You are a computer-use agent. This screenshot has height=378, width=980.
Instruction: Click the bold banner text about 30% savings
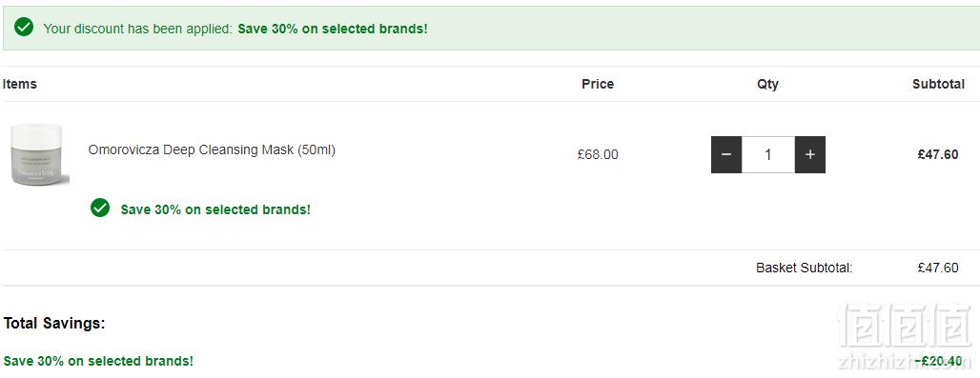[333, 29]
